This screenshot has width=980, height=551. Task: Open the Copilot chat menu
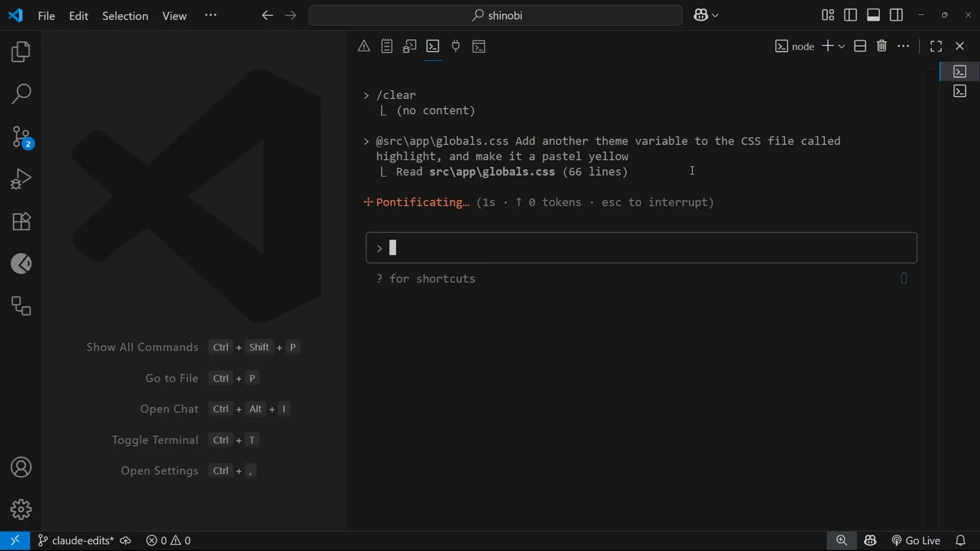click(706, 15)
